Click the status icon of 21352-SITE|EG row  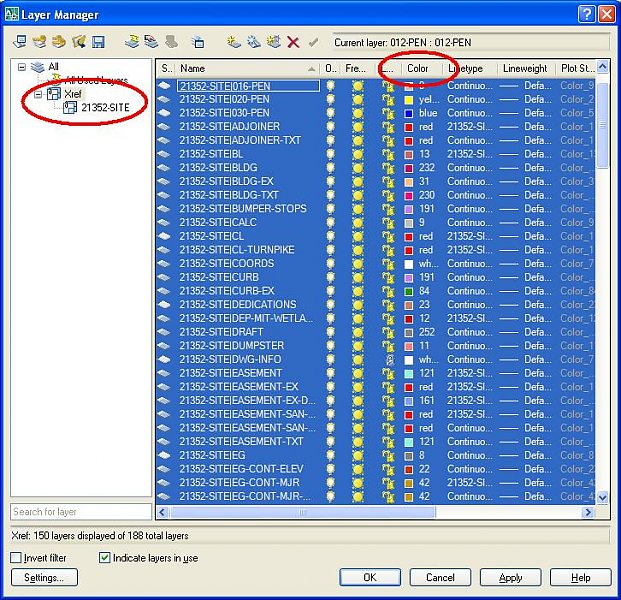(164, 455)
